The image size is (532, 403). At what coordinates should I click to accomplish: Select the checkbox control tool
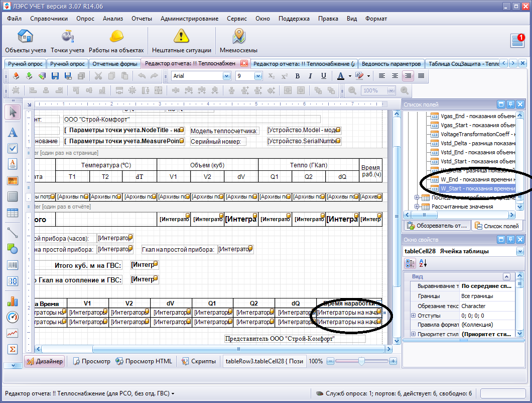tap(13, 148)
